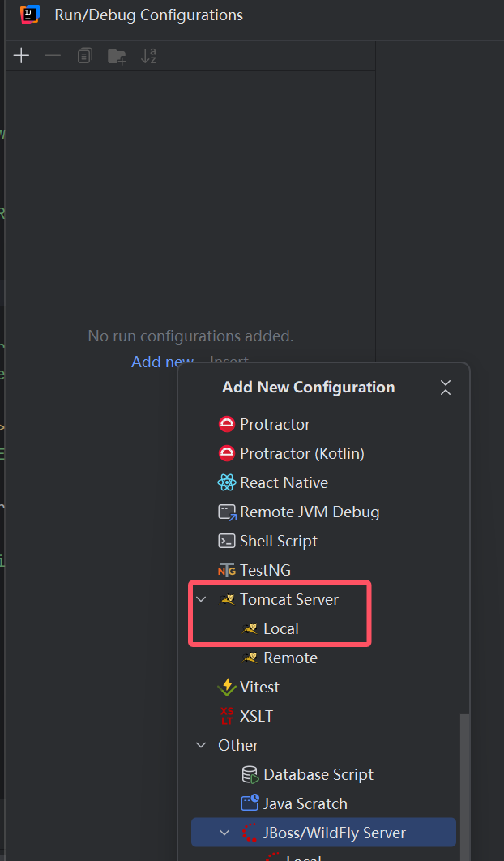
Task: Collapse the JBoss/WildFly Server node
Action: tap(225, 833)
